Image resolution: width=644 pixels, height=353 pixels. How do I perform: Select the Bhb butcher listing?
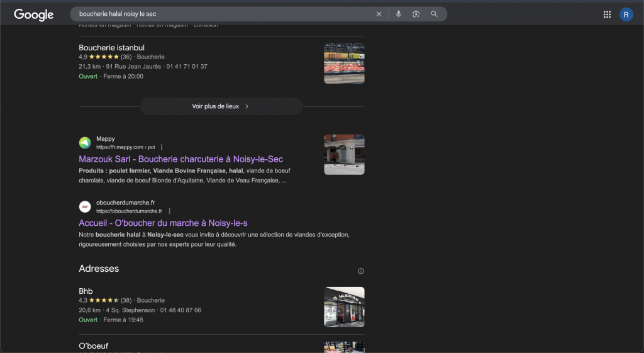point(86,291)
